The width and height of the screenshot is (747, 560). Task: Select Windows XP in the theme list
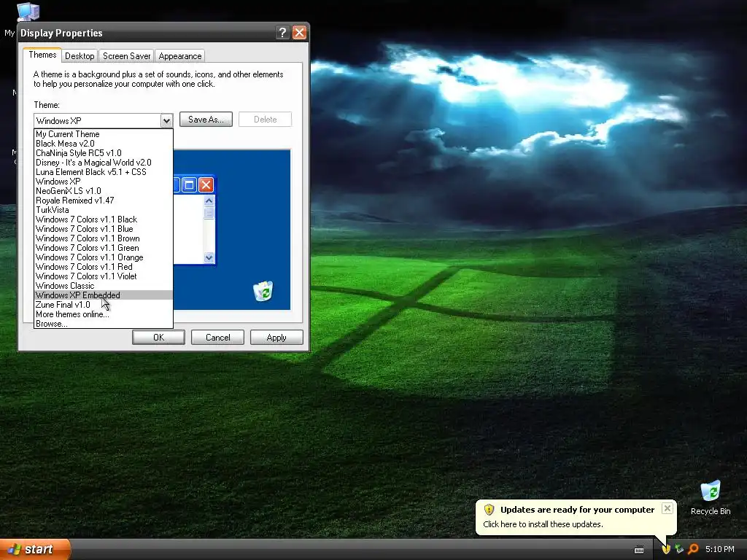coord(104,182)
